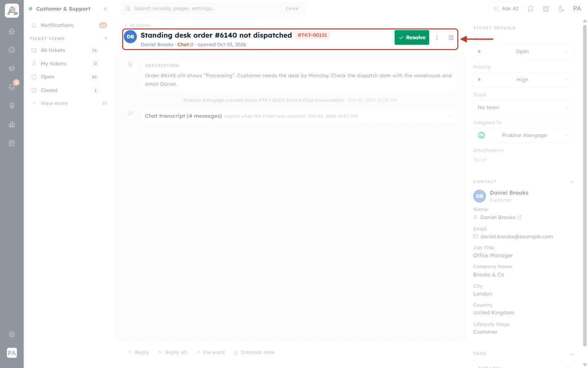The width and height of the screenshot is (588, 368).
Task: Collapse the Tags section chevron
Action: pyautogui.click(x=572, y=354)
